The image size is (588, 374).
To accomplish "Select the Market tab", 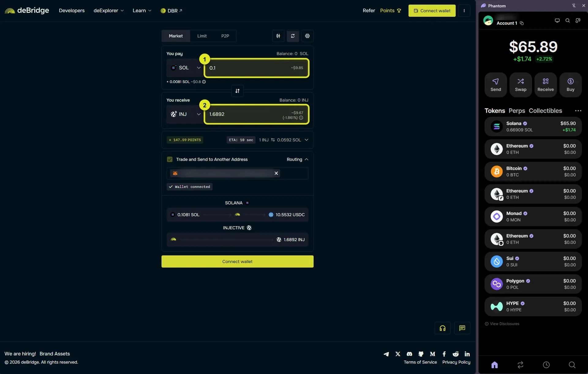I will (x=176, y=36).
